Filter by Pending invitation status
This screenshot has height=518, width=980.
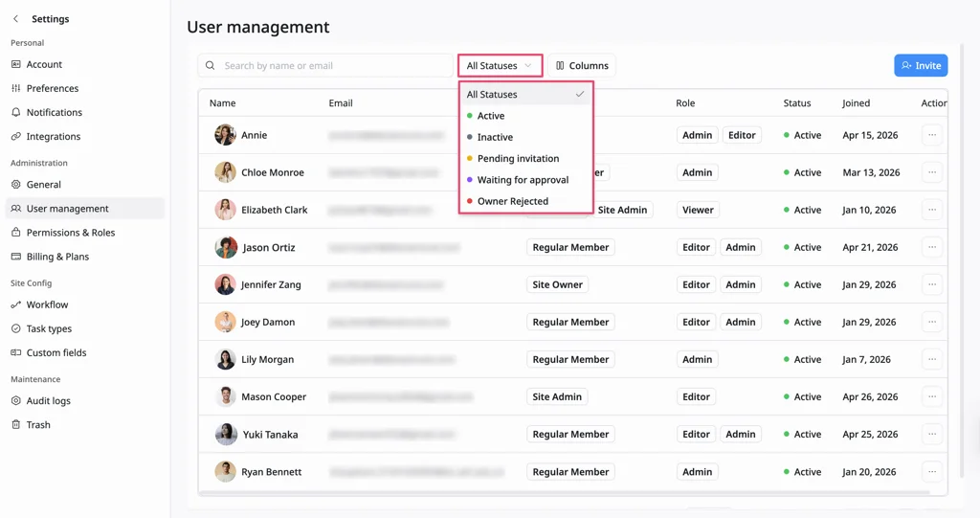(518, 158)
